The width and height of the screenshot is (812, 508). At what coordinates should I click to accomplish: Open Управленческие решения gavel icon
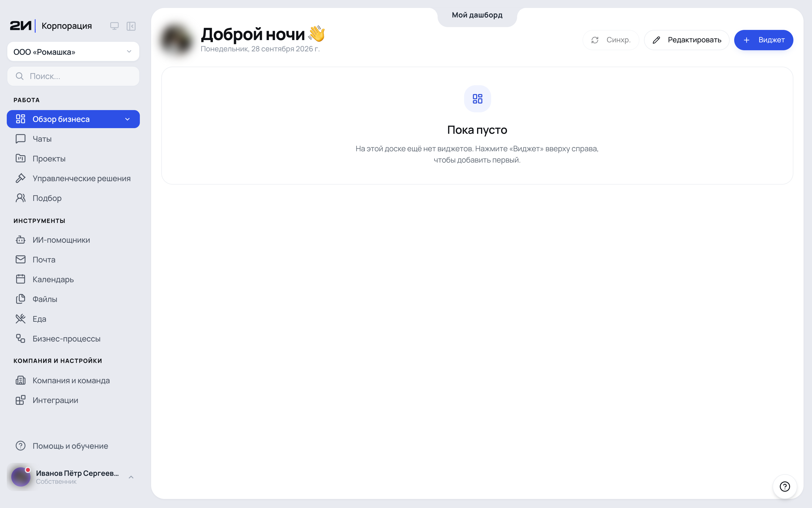[x=21, y=178]
